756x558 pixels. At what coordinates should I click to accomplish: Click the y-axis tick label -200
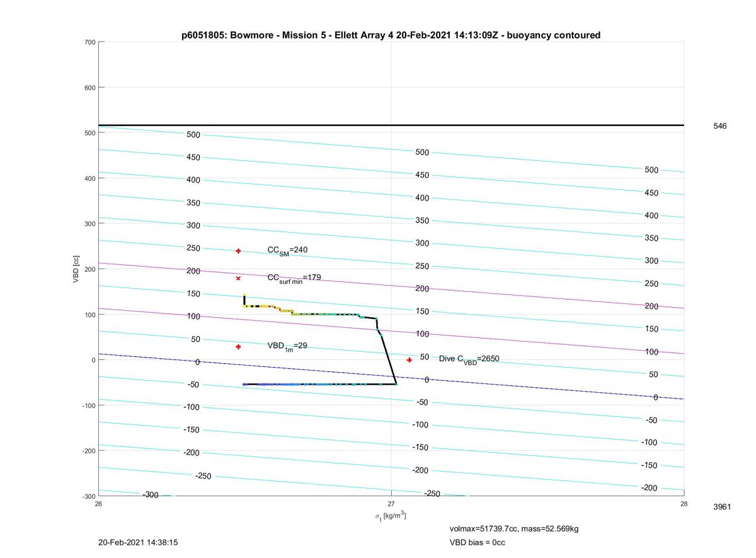click(x=88, y=451)
